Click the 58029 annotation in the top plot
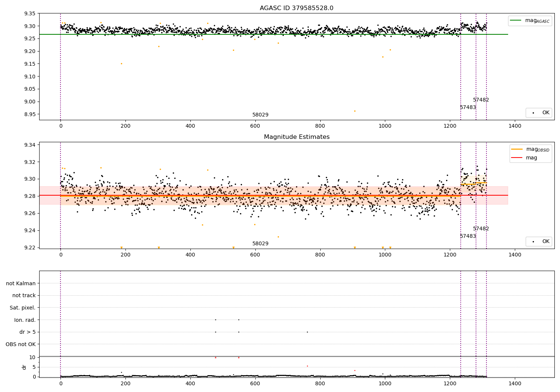 coord(260,115)
